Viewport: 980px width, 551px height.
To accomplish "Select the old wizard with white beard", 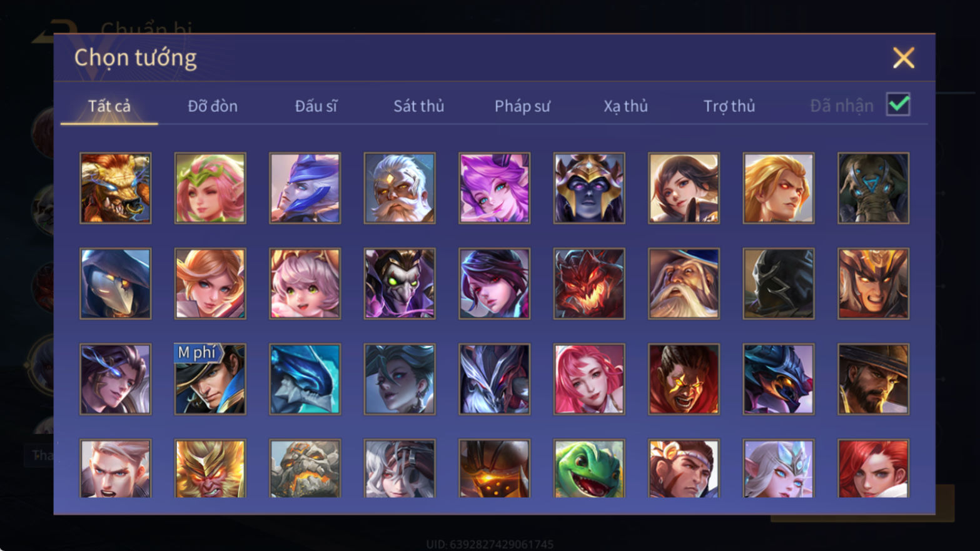I will [684, 284].
